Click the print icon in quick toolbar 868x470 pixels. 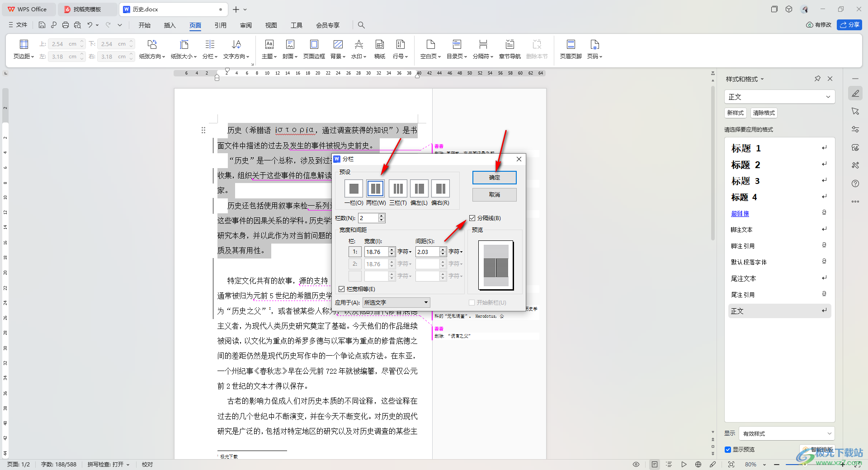66,25
